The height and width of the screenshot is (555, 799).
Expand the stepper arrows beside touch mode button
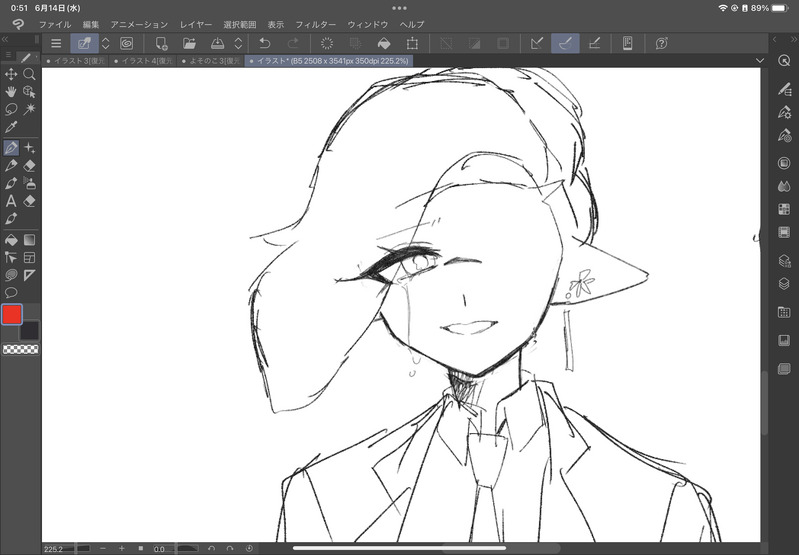pos(105,43)
